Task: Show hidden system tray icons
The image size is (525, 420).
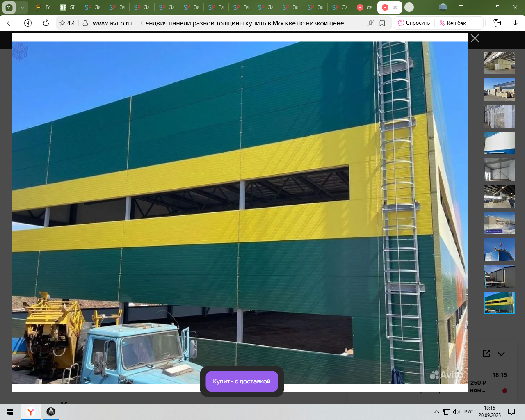Action: tap(437, 412)
